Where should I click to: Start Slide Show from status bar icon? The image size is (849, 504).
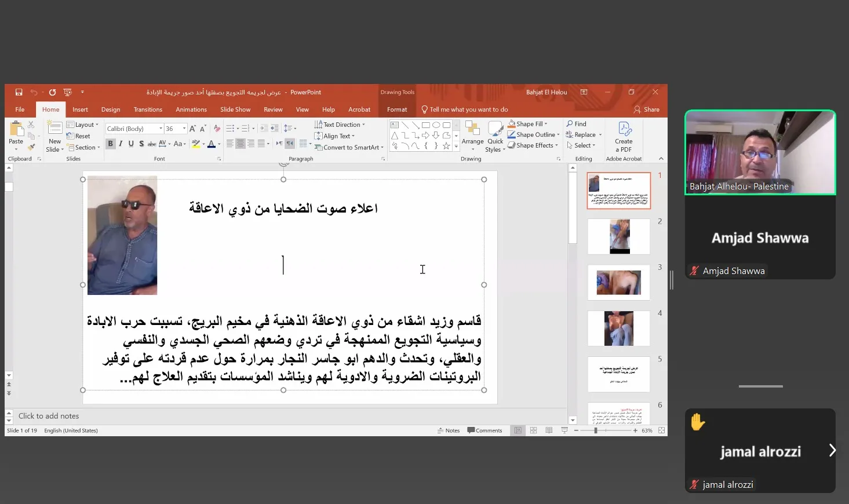pyautogui.click(x=564, y=430)
